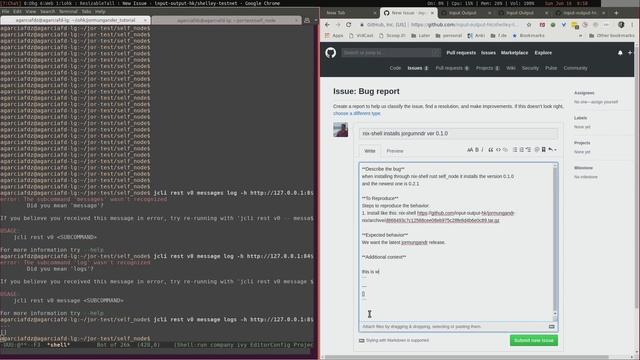Open a new Chrome tab with the plus button
The width and height of the screenshot is (640, 360).
(x=616, y=13)
